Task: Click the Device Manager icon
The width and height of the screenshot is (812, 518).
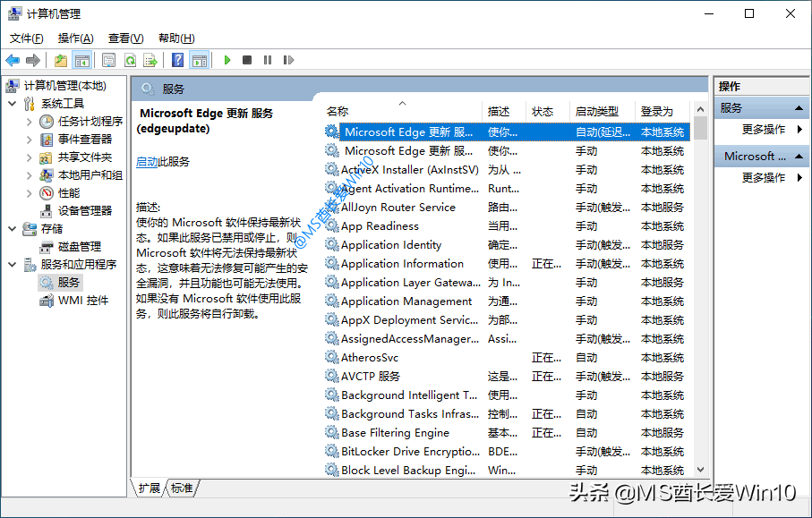Action: (x=47, y=211)
